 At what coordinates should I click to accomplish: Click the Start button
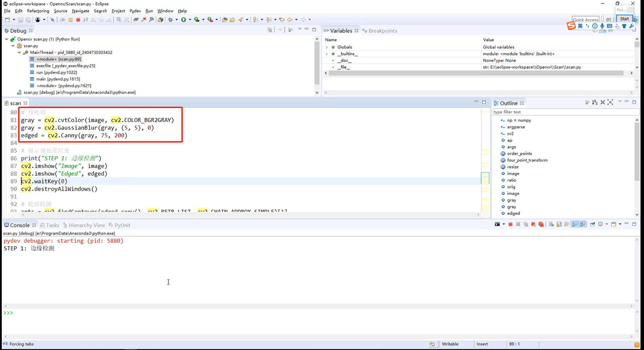click(x=624, y=19)
